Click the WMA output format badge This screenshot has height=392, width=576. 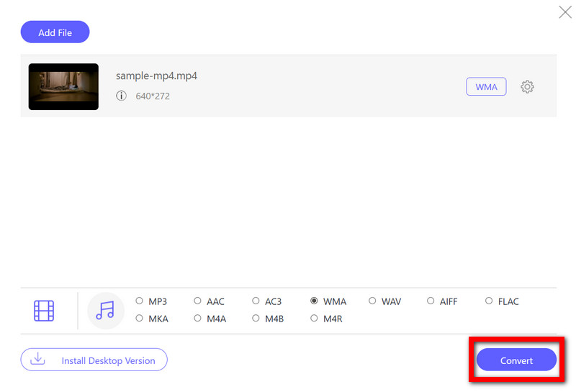coord(486,87)
